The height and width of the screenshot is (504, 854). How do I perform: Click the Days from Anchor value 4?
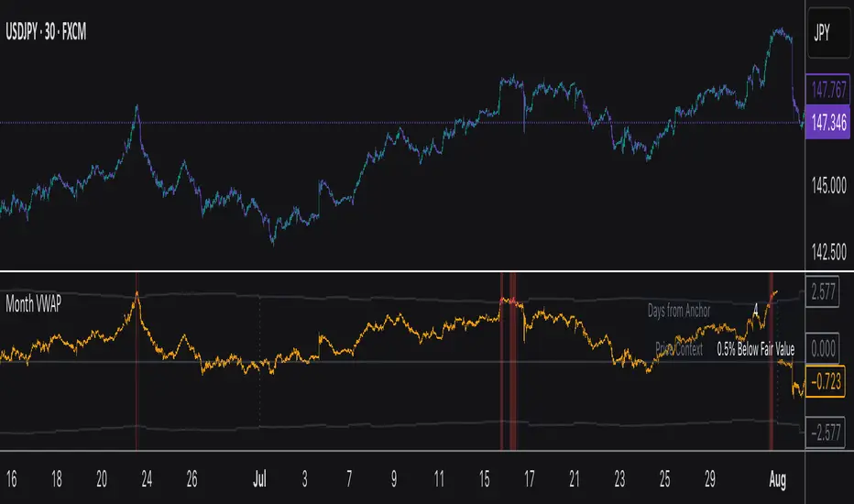click(755, 311)
